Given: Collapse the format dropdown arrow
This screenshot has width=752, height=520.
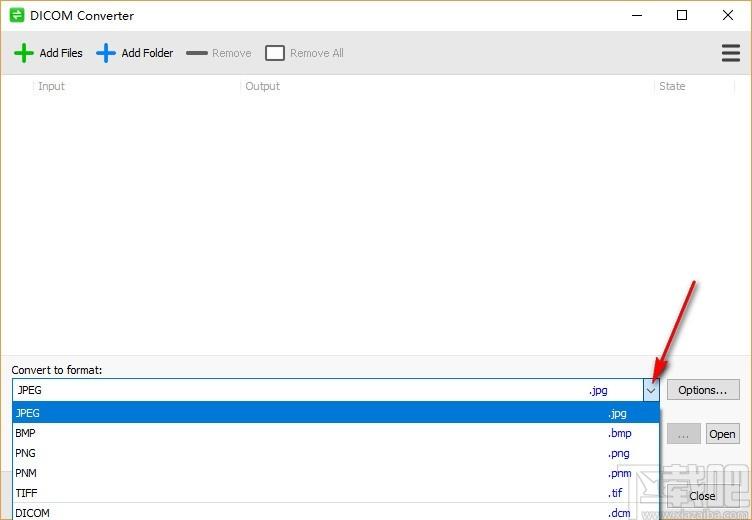Looking at the screenshot, I should click(651, 390).
